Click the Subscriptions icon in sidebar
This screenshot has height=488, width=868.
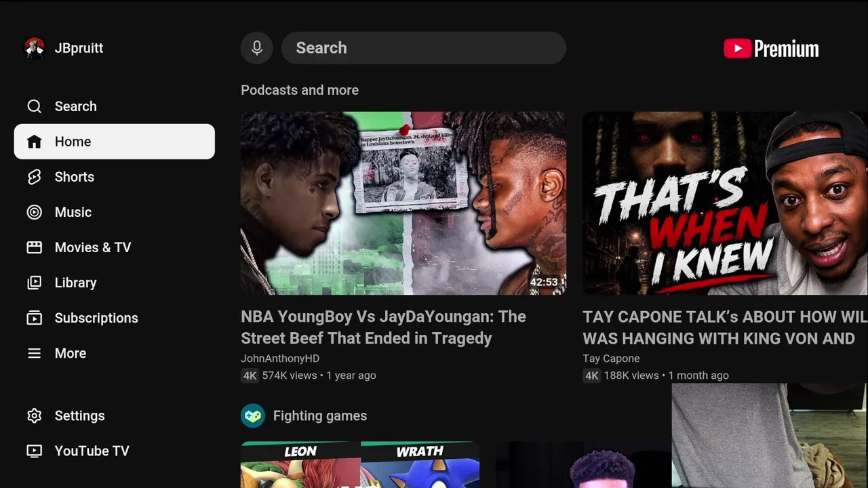click(35, 318)
